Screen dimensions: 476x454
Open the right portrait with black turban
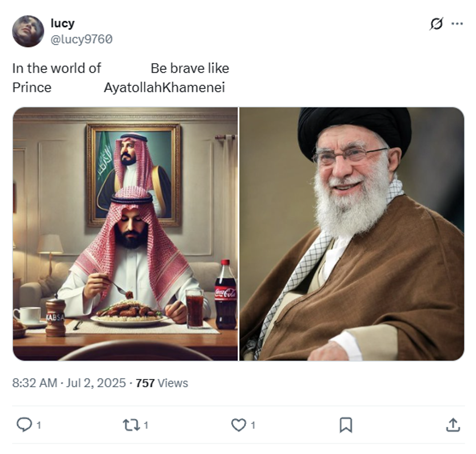[352, 234]
